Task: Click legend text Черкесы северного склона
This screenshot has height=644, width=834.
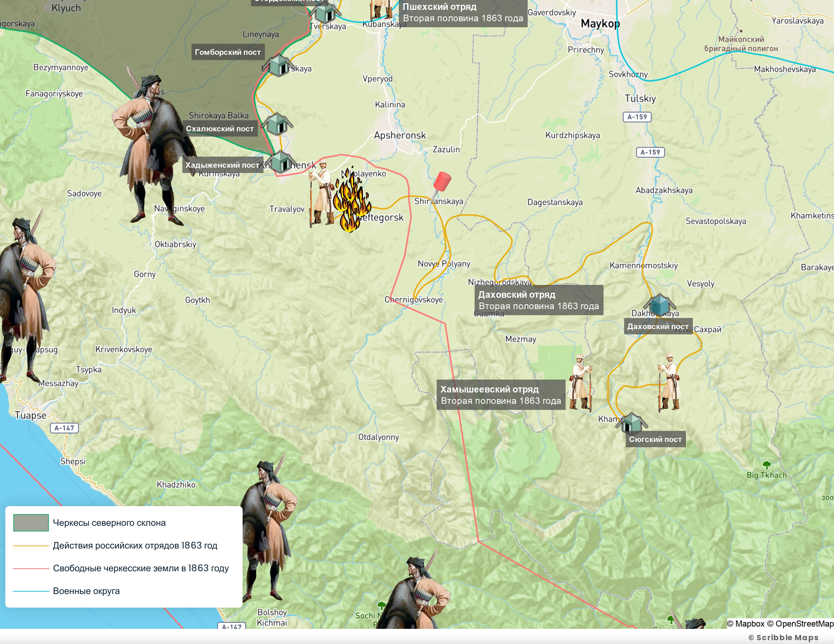Action: (109, 523)
